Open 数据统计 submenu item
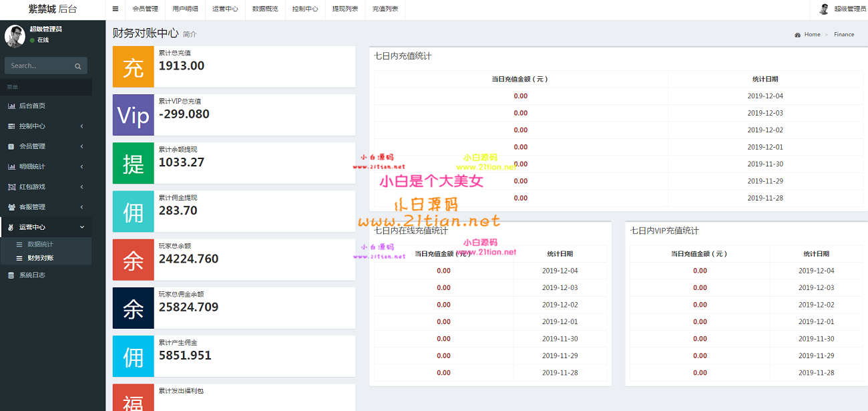Viewport: 868px width, 411px height. tap(40, 245)
